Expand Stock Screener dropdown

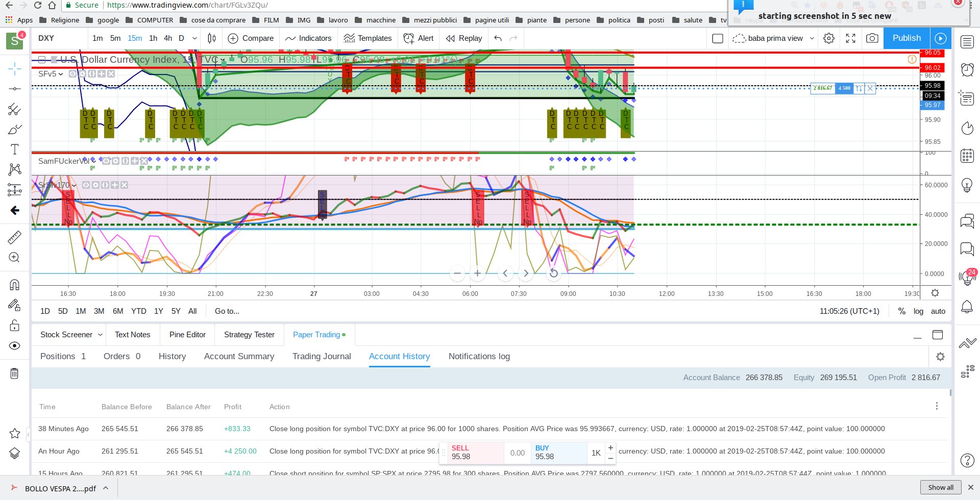[100, 335]
